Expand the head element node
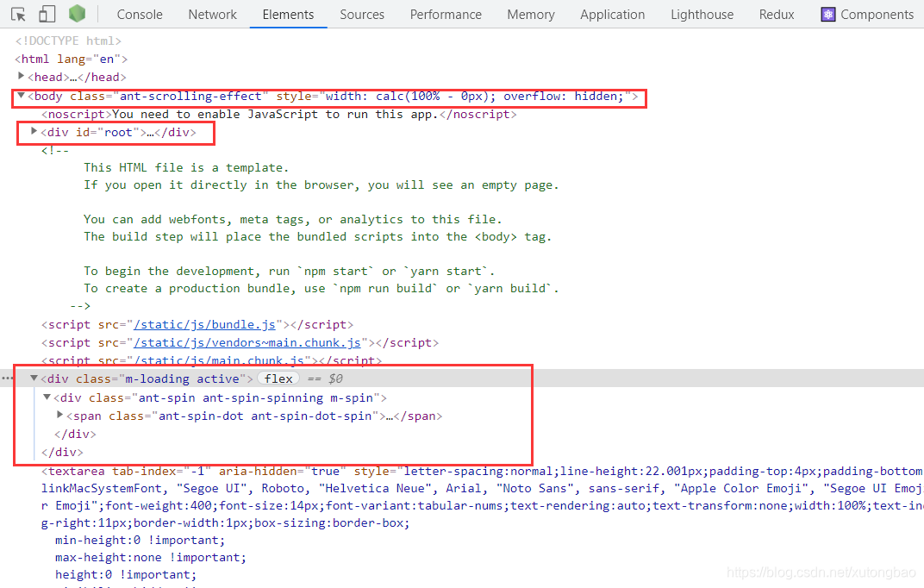This screenshot has height=588, width=924. tap(21, 77)
